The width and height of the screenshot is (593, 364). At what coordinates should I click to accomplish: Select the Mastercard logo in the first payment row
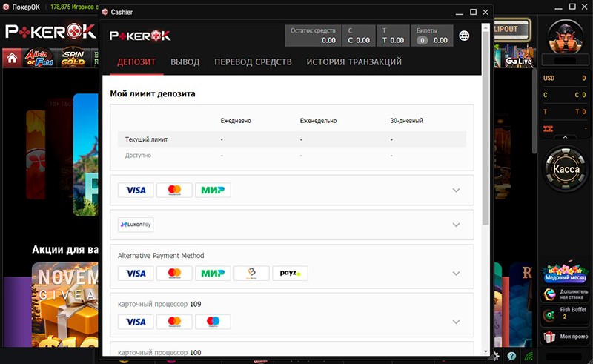coord(174,190)
